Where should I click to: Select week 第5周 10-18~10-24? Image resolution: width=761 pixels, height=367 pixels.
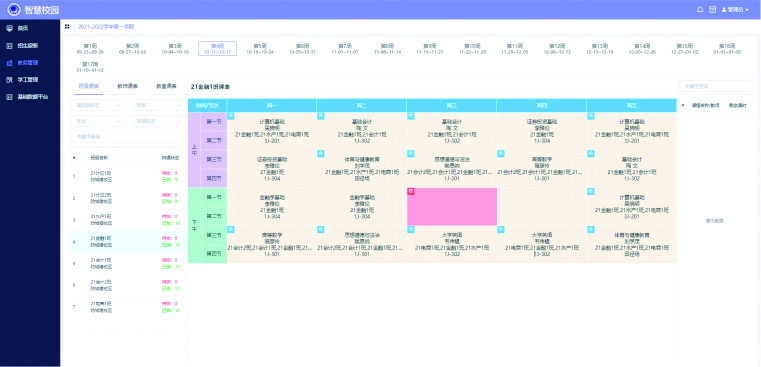(x=260, y=49)
